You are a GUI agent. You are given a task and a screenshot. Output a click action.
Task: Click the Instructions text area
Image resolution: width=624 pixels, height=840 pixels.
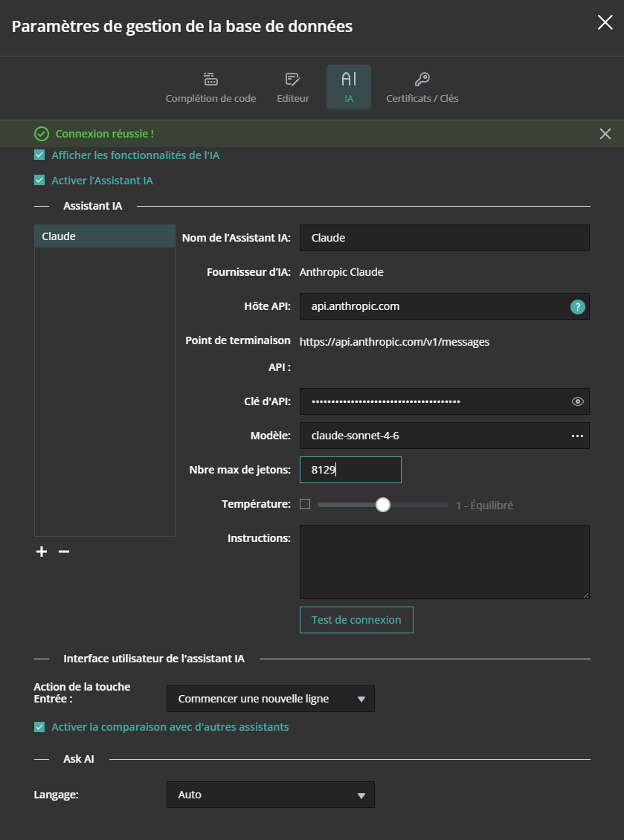(x=445, y=562)
